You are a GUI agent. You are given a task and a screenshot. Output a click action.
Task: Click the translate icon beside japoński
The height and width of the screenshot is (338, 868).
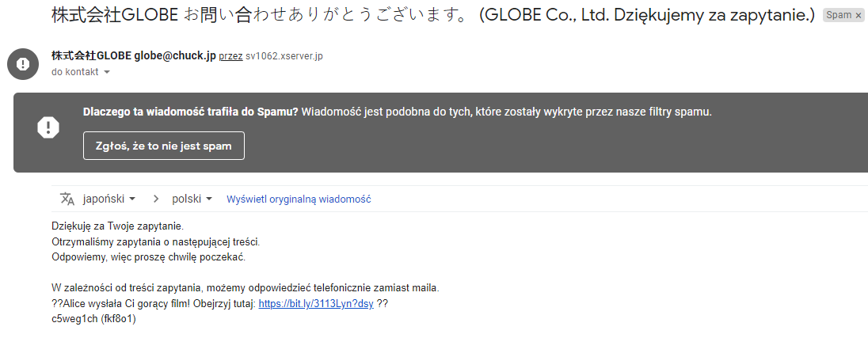[67, 199]
